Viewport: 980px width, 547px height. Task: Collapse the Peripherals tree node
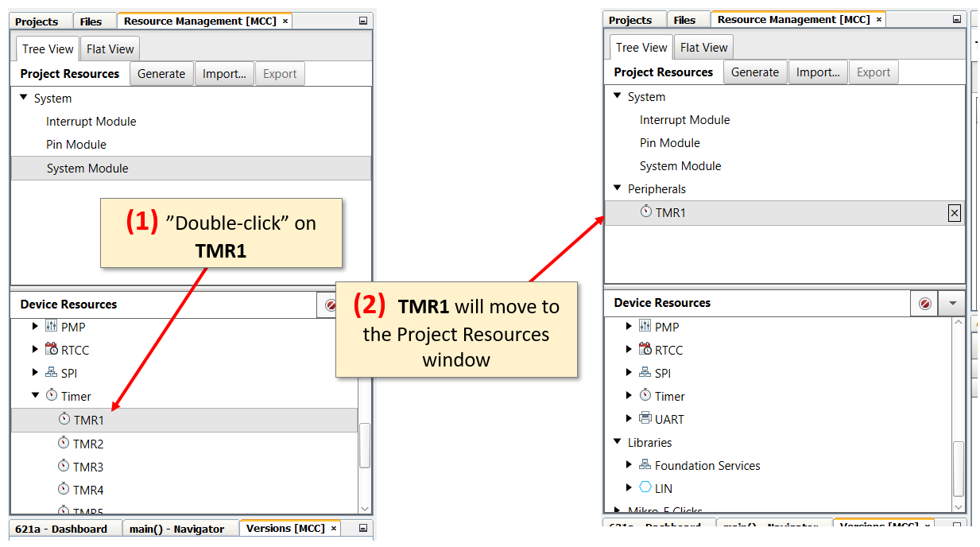(618, 188)
